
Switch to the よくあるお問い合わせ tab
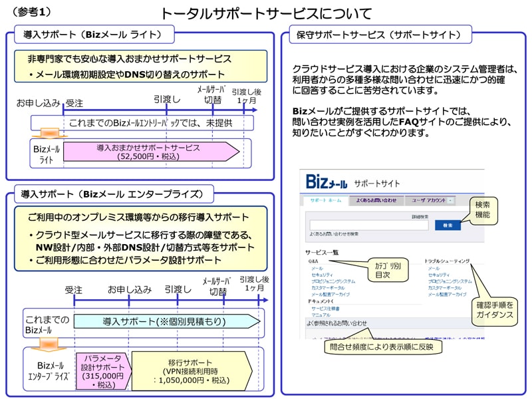pos(376,201)
